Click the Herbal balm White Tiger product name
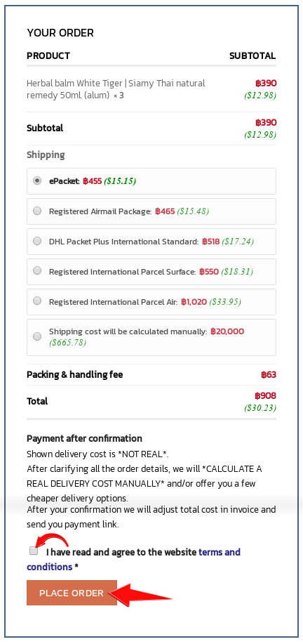 [x=116, y=89]
